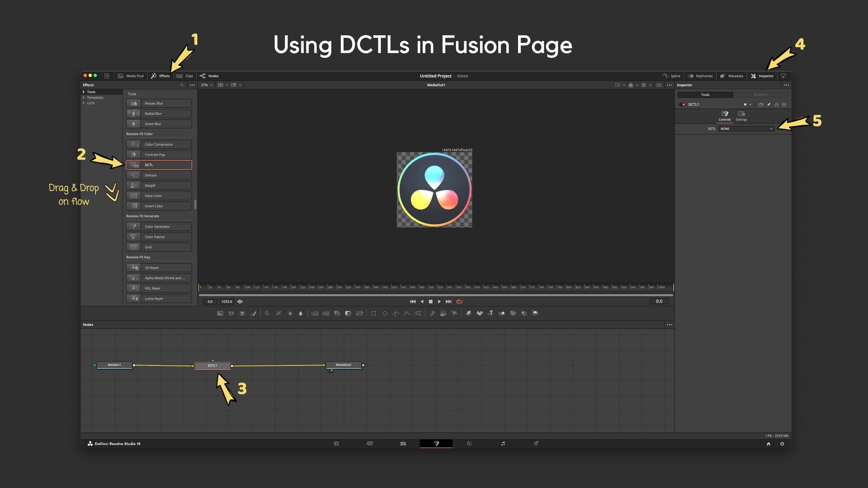Open the Effects panel tab

[x=160, y=76]
